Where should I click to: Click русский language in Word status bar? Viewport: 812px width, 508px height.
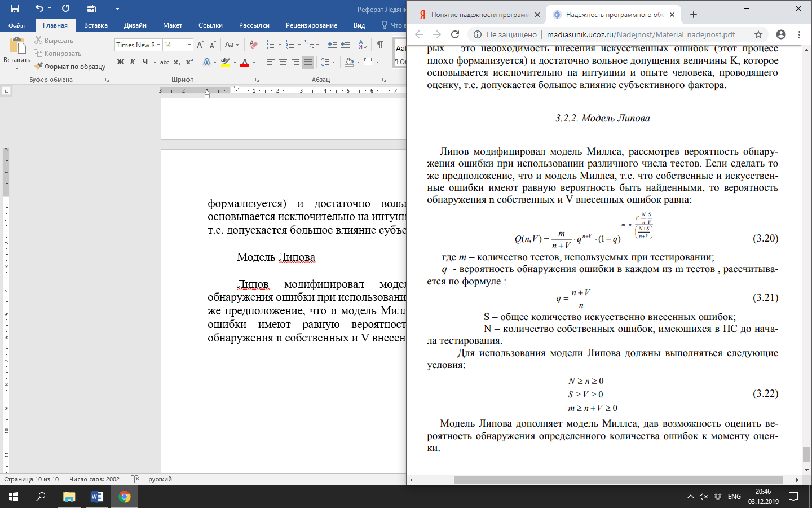pos(160,479)
